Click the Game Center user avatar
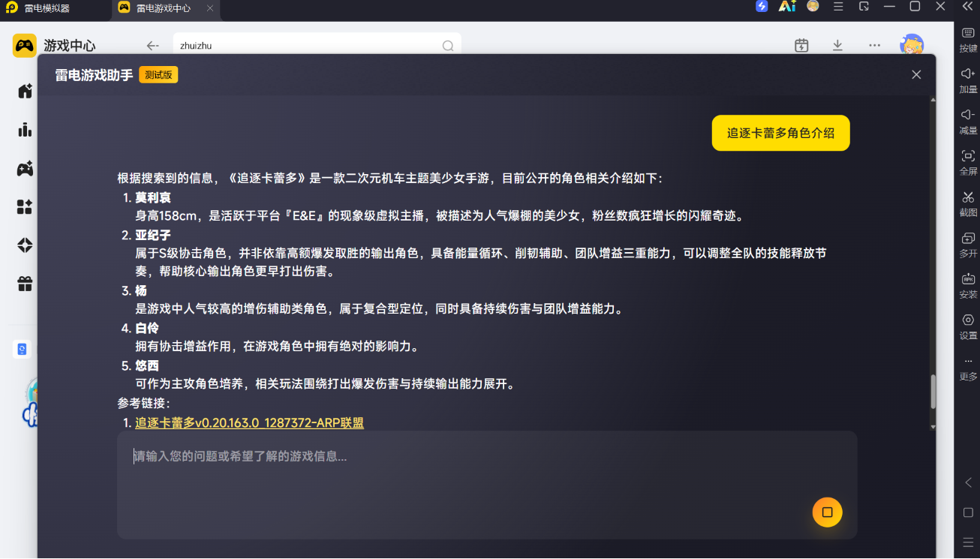Viewport: 980px width, 559px height. point(912,45)
